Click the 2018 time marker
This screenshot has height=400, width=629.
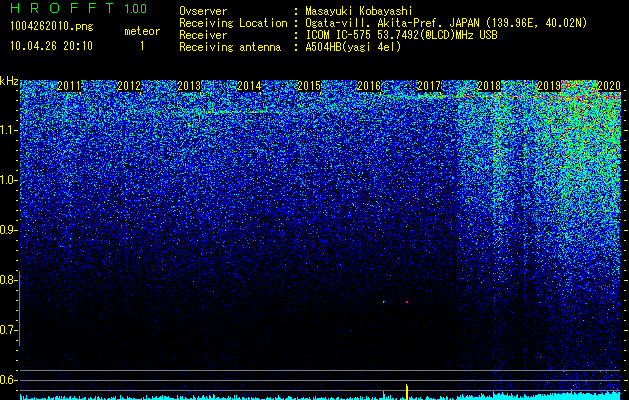coord(489,86)
